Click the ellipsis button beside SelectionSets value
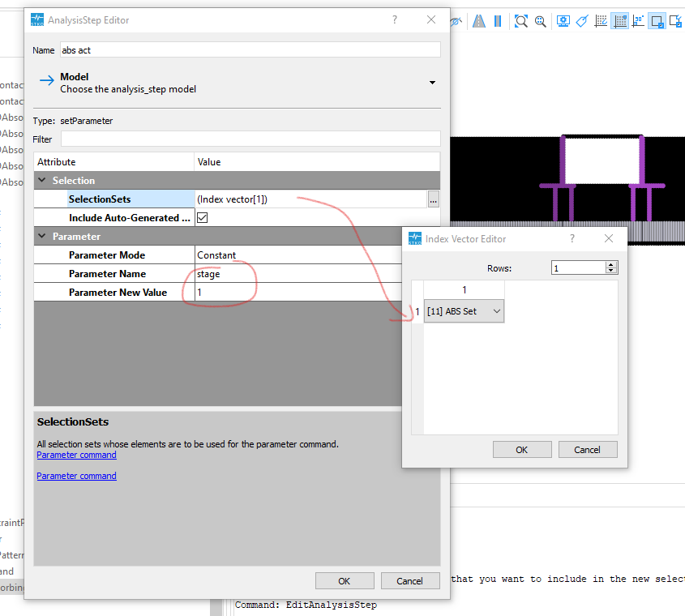The height and width of the screenshot is (616, 685). 433,199
